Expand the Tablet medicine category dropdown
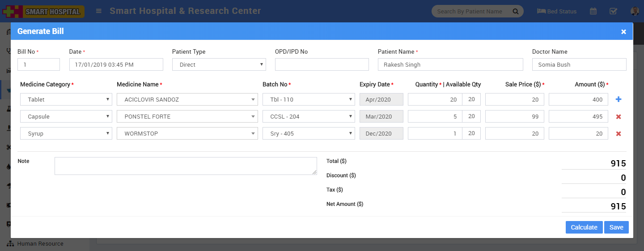This screenshot has width=644, height=251. [x=66, y=100]
